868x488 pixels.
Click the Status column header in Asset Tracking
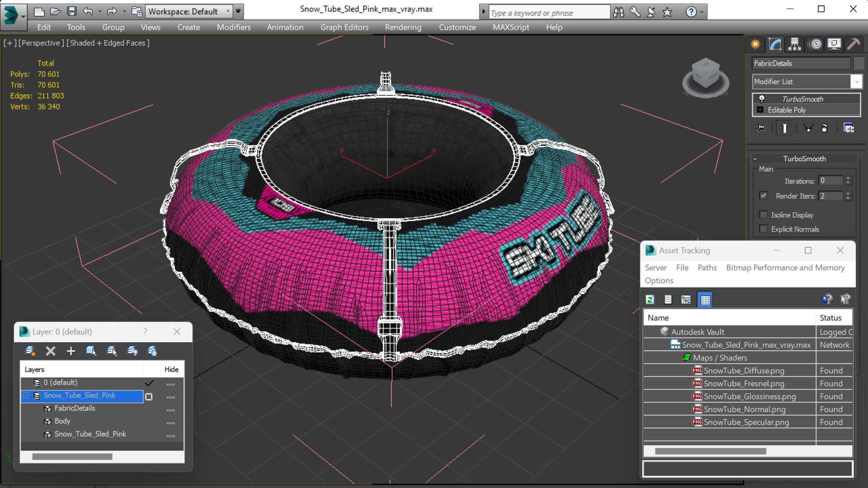pyautogui.click(x=834, y=318)
